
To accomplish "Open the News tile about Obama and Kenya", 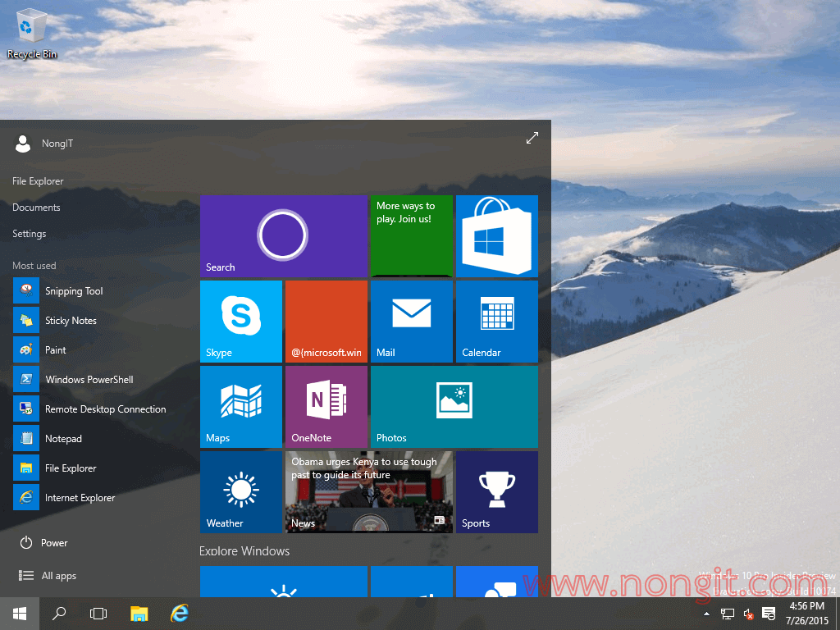I will [369, 492].
